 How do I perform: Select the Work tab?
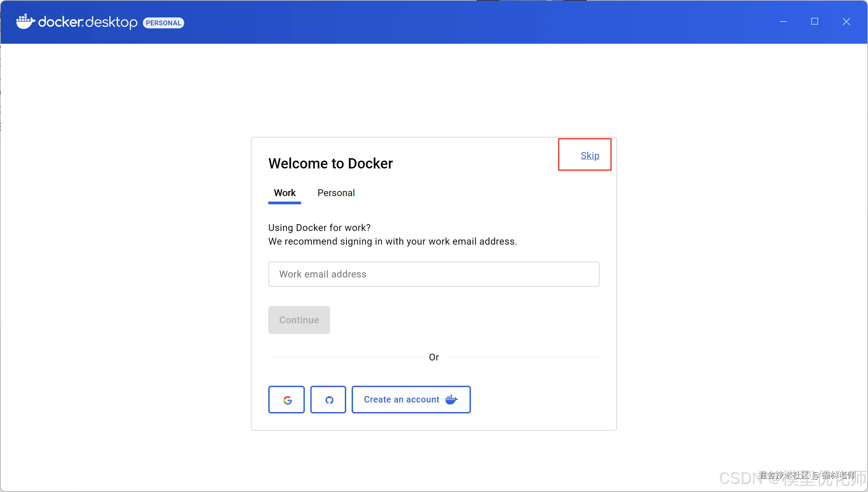(284, 193)
